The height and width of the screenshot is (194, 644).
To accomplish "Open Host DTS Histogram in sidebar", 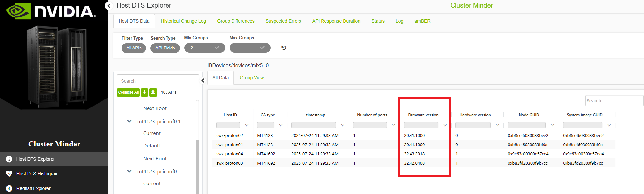I will click(54, 174).
